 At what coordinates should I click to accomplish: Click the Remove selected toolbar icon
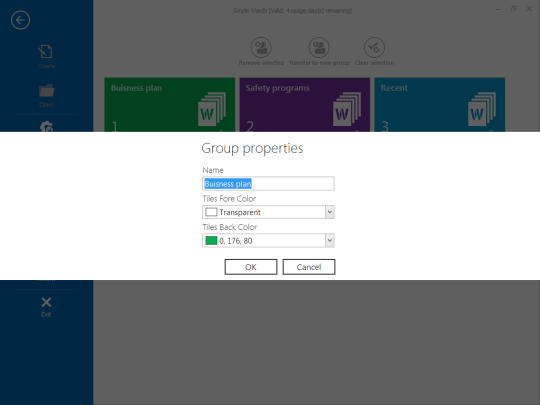[x=261, y=47]
